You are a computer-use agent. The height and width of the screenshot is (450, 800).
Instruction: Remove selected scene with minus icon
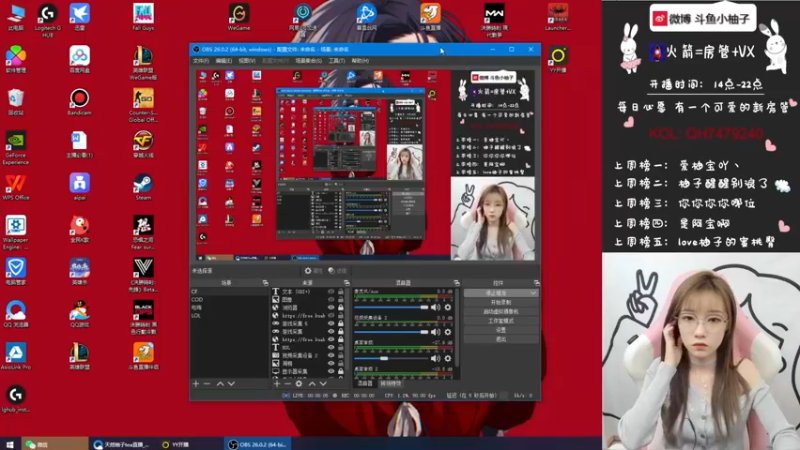[207, 383]
